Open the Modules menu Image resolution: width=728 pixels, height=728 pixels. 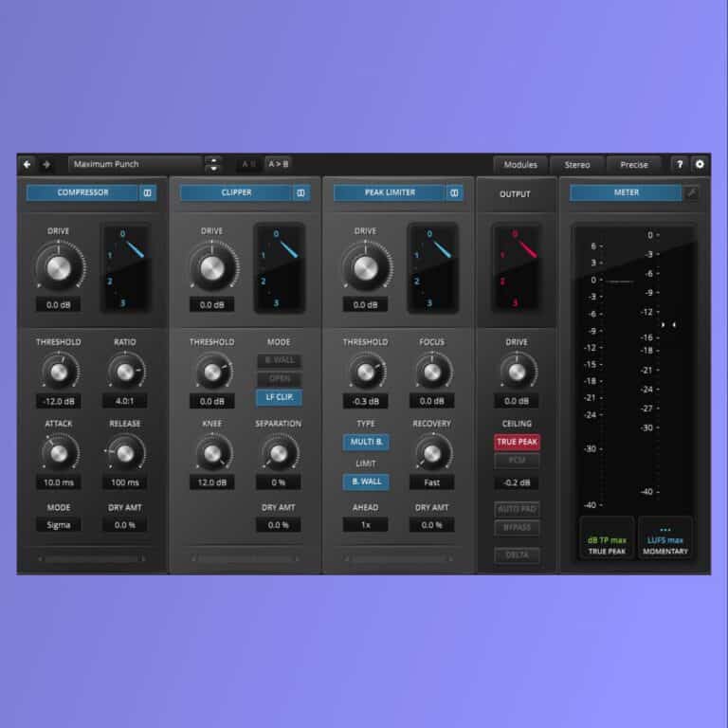[x=520, y=165]
